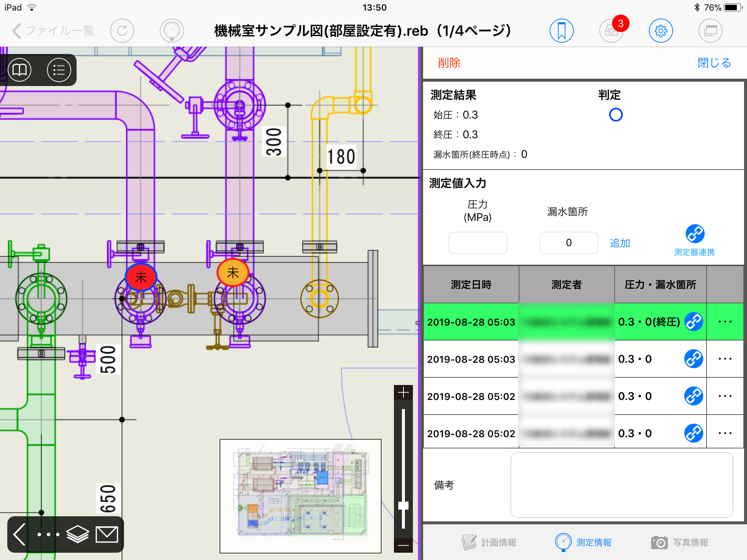Open more options for green highlighted row
The height and width of the screenshot is (560, 747).
click(x=725, y=322)
